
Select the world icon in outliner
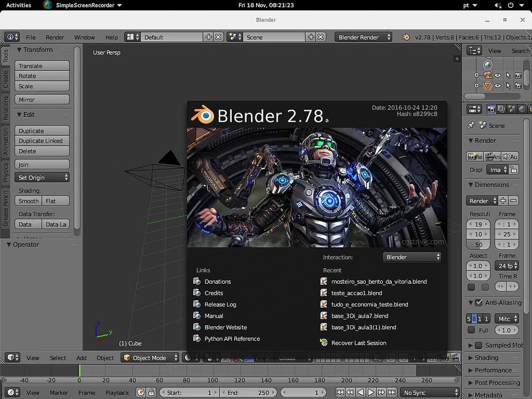488,64
